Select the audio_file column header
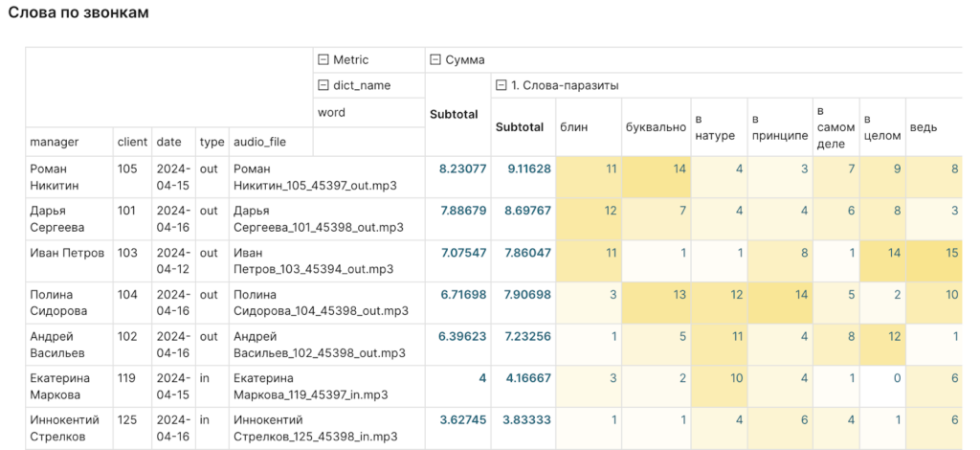980x450 pixels. pyautogui.click(x=258, y=142)
